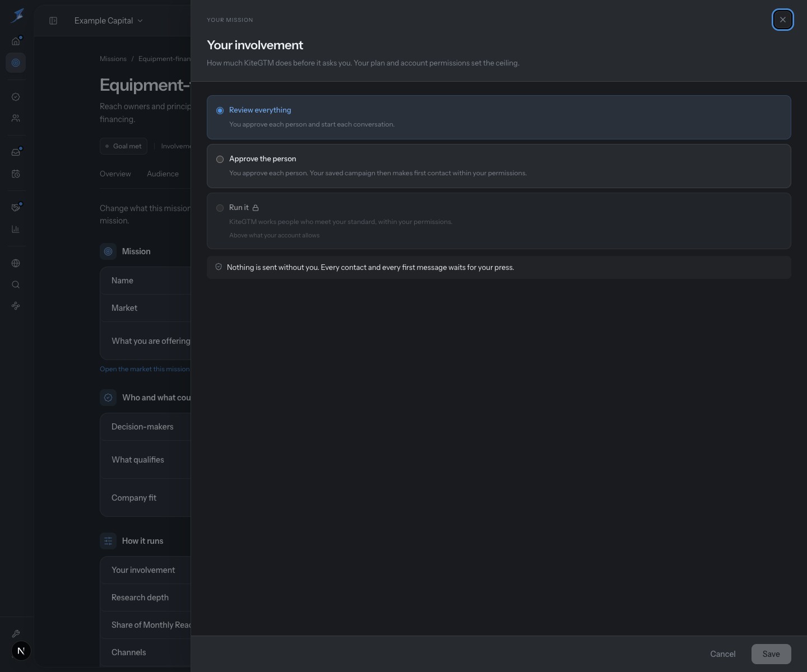Open the handshake icon in sidebar

click(16, 207)
